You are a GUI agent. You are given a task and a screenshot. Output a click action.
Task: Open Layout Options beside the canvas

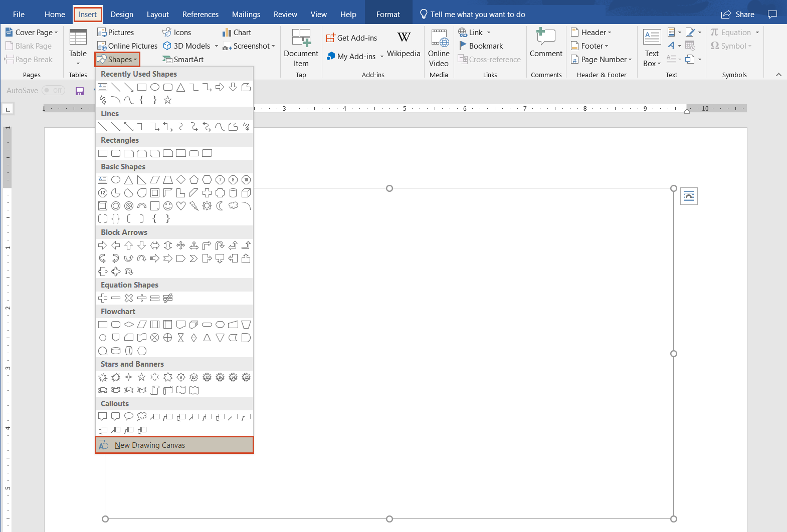click(689, 196)
